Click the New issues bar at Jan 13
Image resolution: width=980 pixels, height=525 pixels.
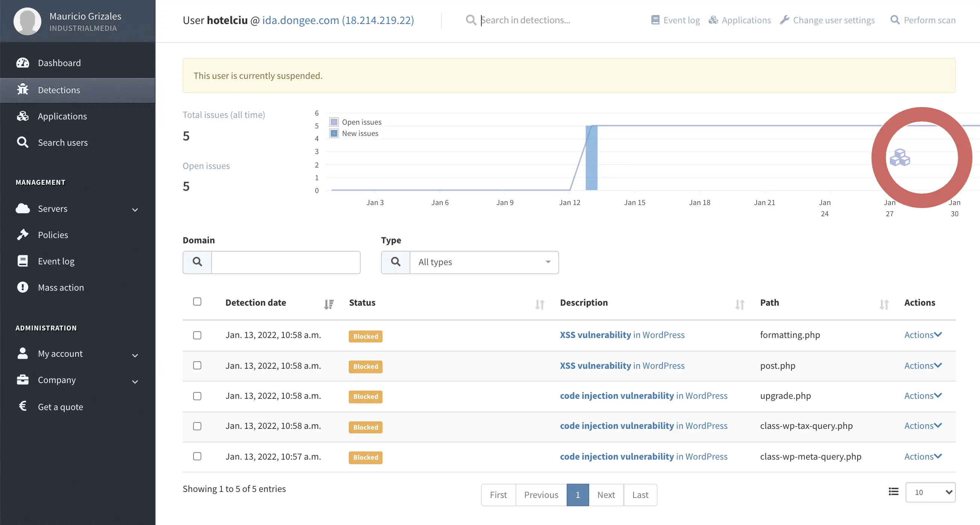pyautogui.click(x=591, y=158)
